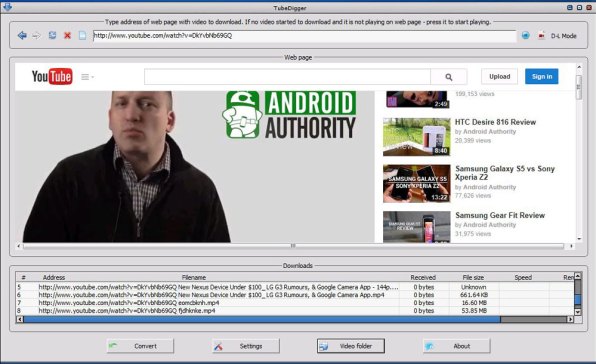Click web page horizontal scrollbar right arrow

[571, 246]
